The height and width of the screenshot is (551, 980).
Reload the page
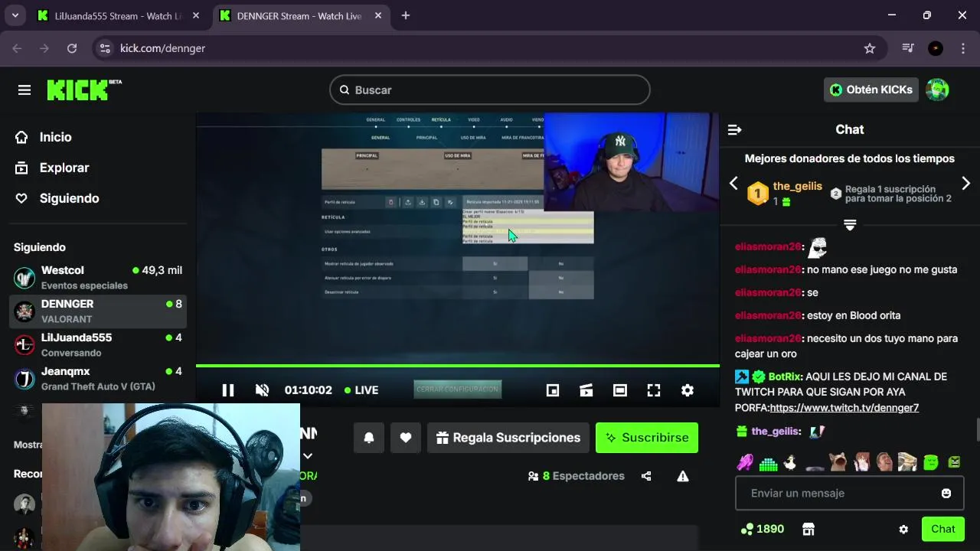(72, 48)
